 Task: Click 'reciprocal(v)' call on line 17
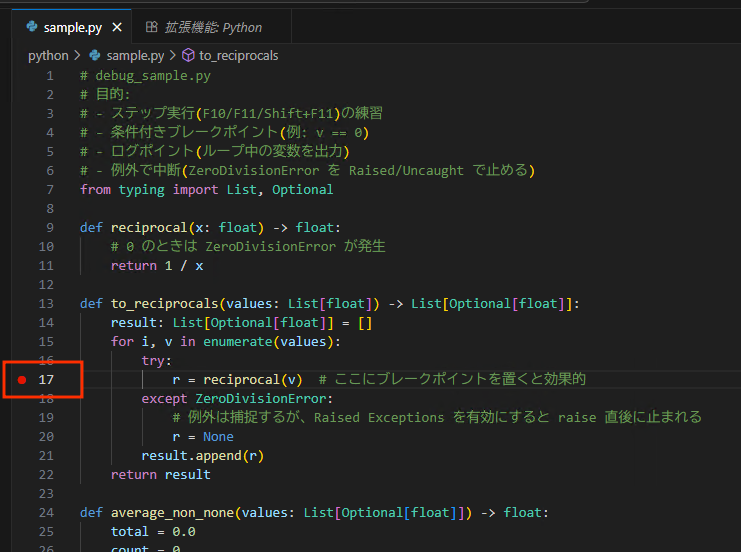253,380
